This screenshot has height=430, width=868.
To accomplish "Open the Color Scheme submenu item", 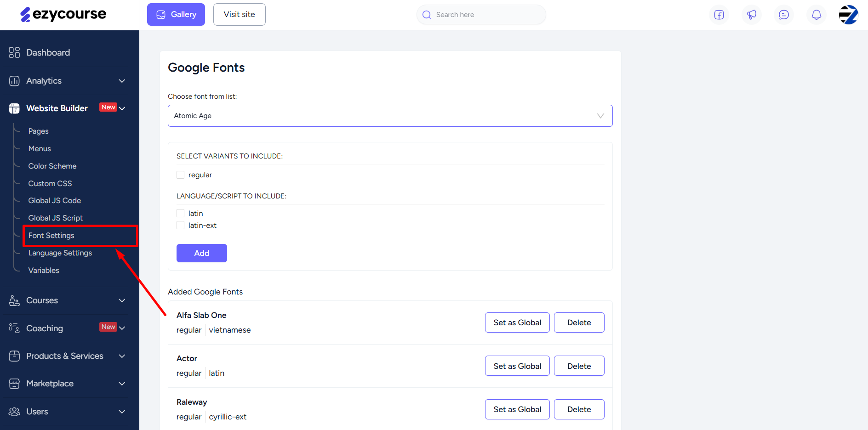I will [x=52, y=166].
